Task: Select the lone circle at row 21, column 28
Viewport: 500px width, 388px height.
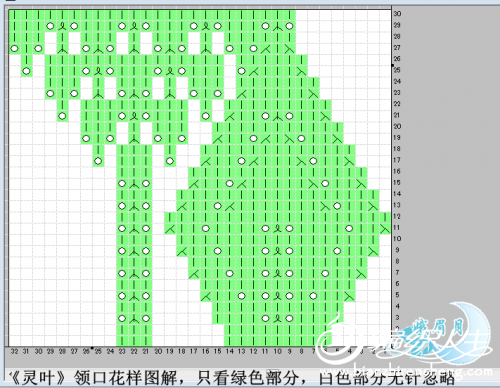Action: [x=62, y=116]
